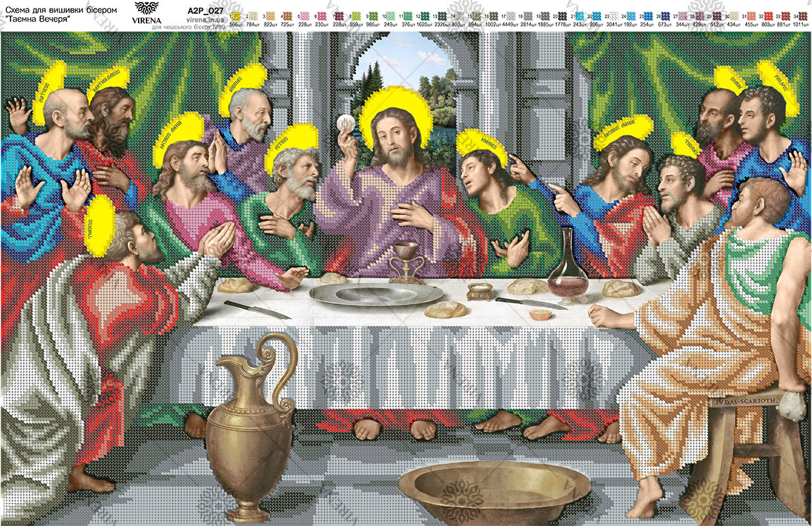Pick bead color swatch 11 (emerald green)
Viewport: 812px width, 526px height.
click(409, 15)
